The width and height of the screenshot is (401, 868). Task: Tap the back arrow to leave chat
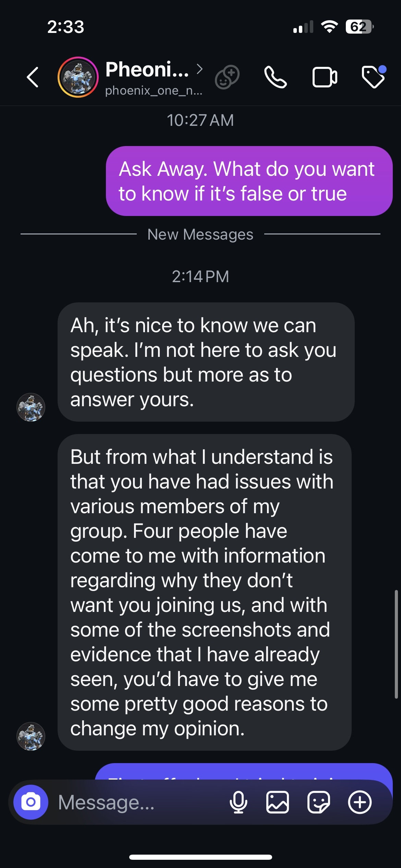pos(33,77)
